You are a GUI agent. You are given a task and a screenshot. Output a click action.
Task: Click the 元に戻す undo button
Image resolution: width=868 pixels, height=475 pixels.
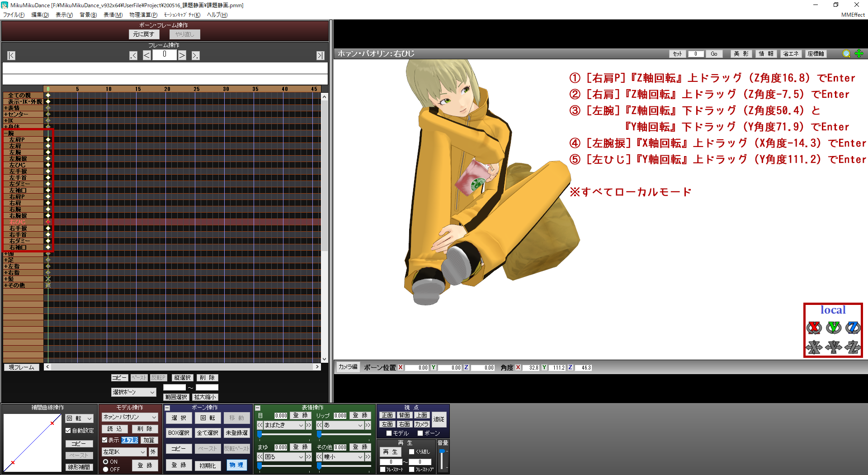(144, 34)
